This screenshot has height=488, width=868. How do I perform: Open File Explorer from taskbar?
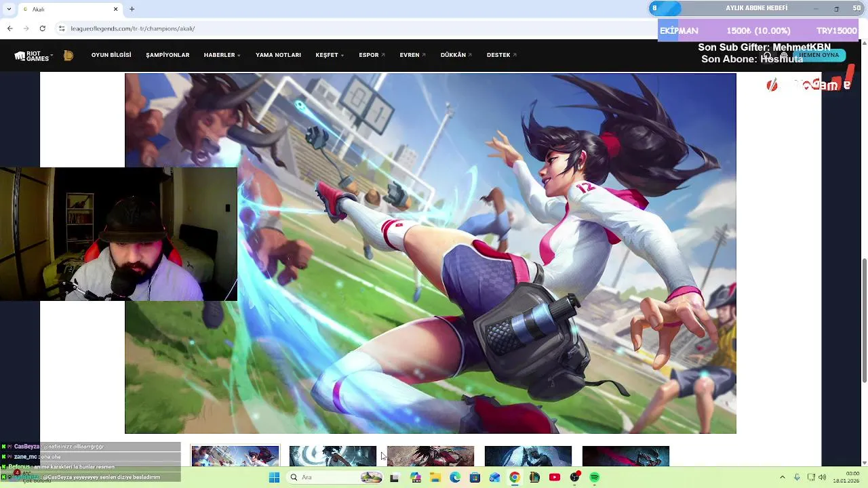click(435, 477)
